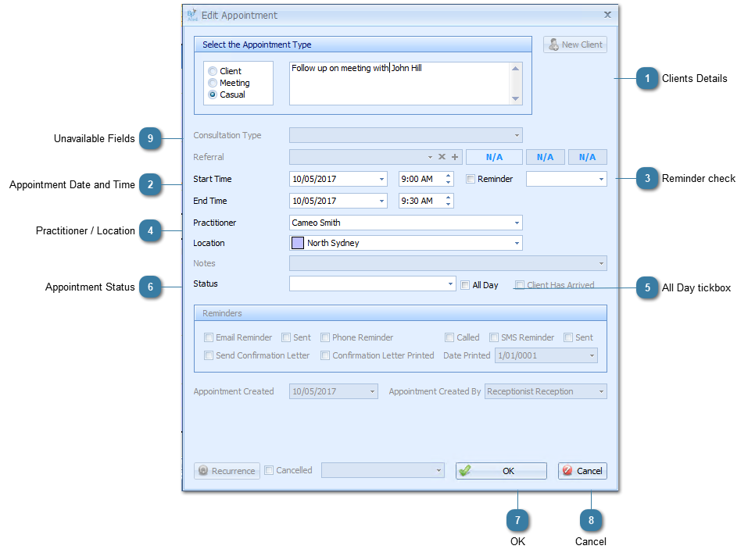Open the Practitioner dropdown
The image size is (748, 560).
tap(517, 223)
